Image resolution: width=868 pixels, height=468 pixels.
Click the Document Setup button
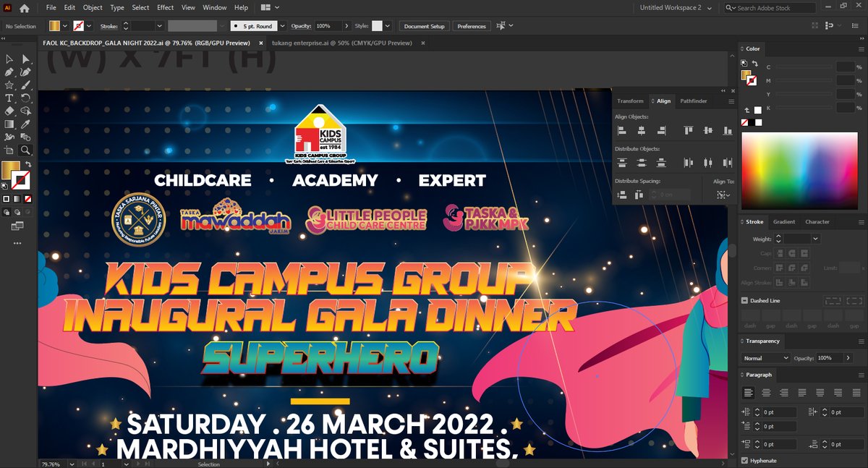point(425,26)
